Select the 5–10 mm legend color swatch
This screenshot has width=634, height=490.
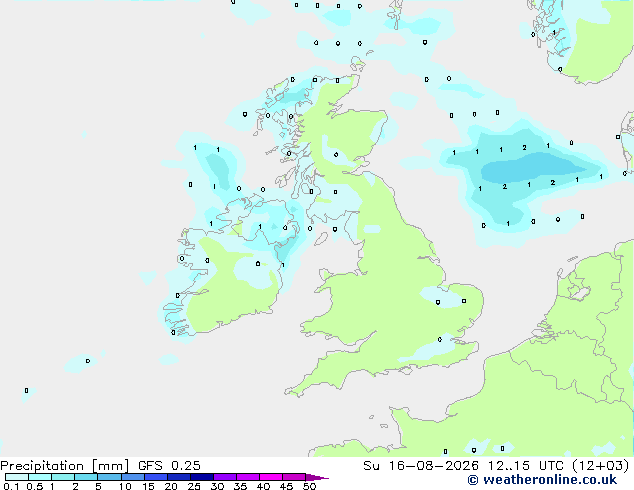[x=109, y=477]
